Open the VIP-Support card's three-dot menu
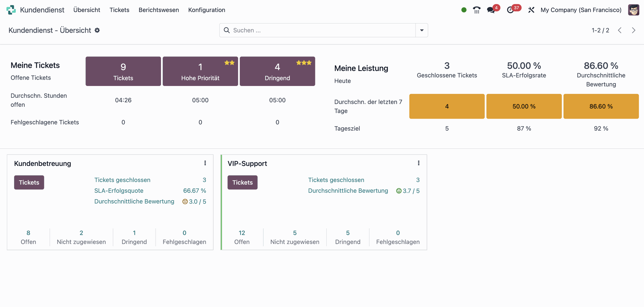Viewport: 644px width, 307px height. coord(419,163)
